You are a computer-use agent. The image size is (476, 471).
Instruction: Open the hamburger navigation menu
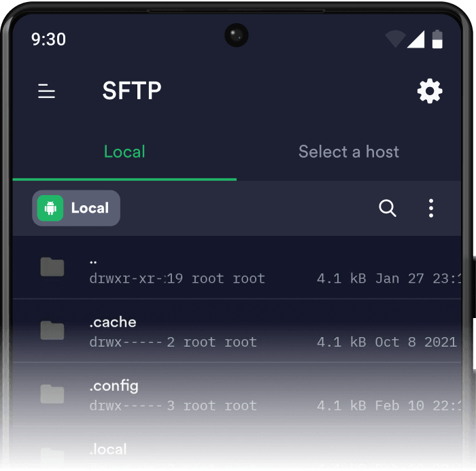(46, 91)
